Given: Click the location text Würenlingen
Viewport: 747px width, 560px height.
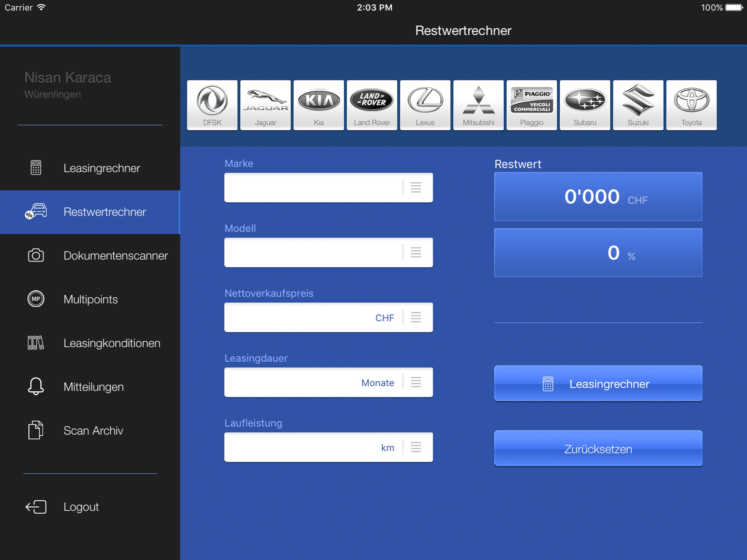Looking at the screenshot, I should [x=52, y=94].
